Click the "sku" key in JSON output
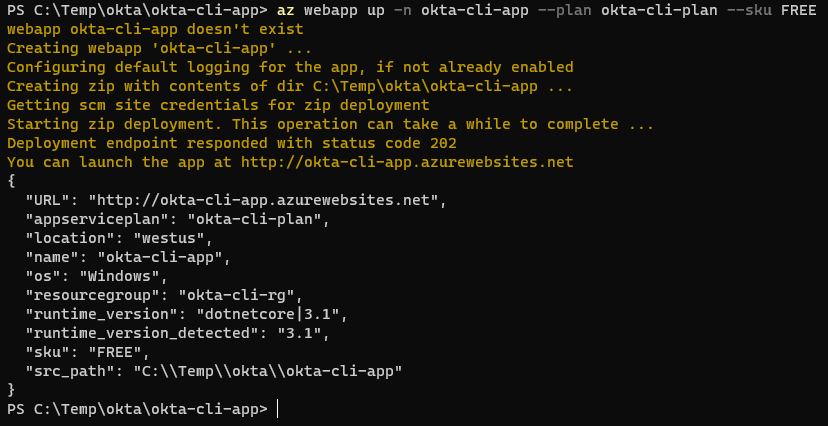The width and height of the screenshot is (828, 426). coord(46,352)
